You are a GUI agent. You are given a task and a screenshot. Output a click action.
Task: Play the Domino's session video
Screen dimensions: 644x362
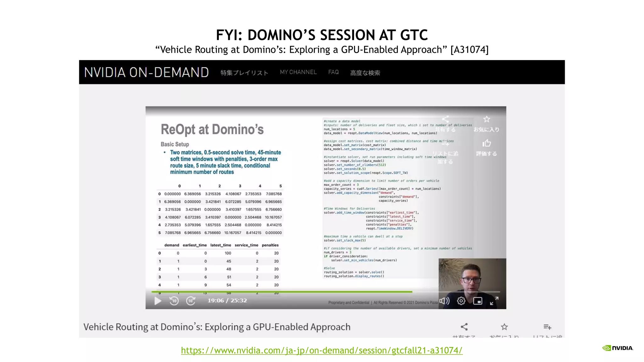[158, 301]
